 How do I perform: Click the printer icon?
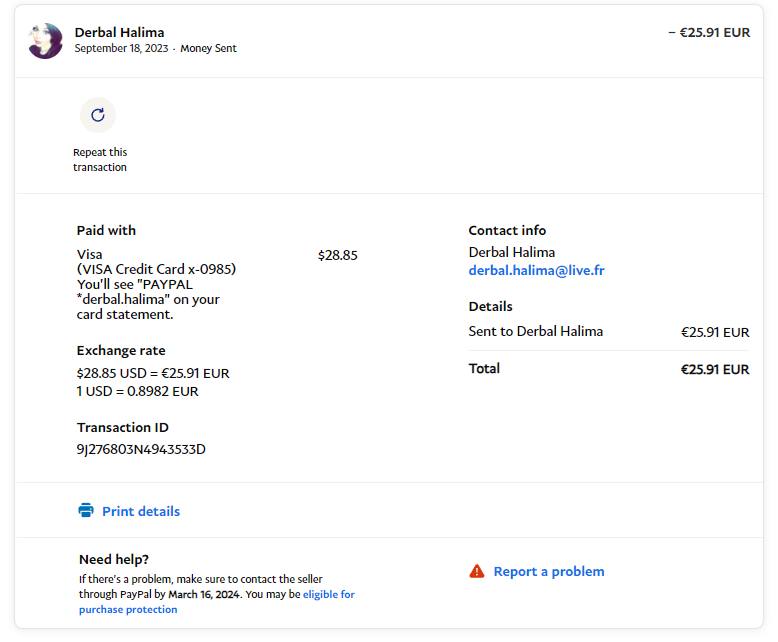(86, 511)
